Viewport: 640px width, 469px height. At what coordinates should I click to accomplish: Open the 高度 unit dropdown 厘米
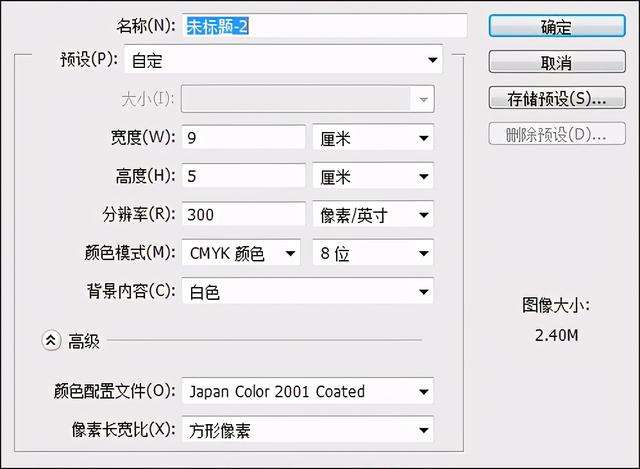[373, 176]
